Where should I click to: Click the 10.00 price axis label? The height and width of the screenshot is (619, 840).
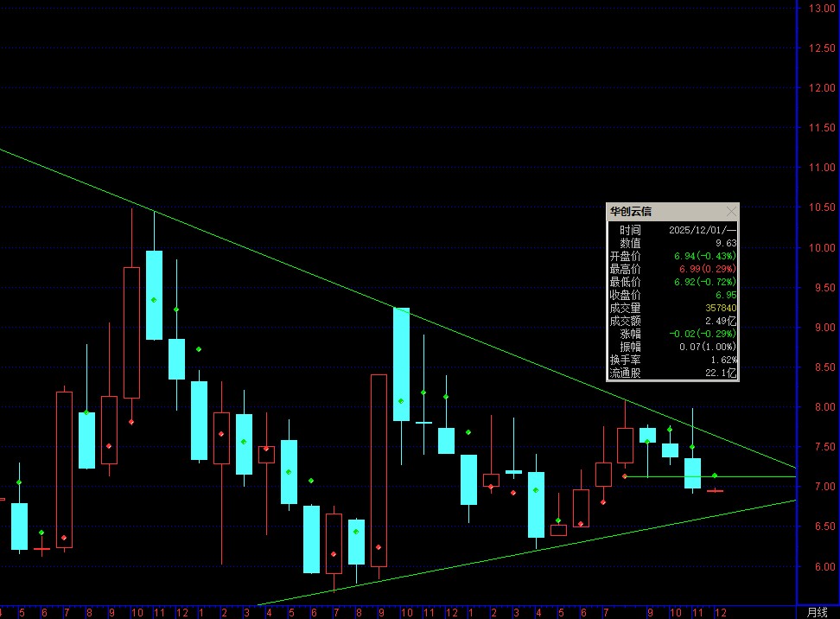(822, 247)
